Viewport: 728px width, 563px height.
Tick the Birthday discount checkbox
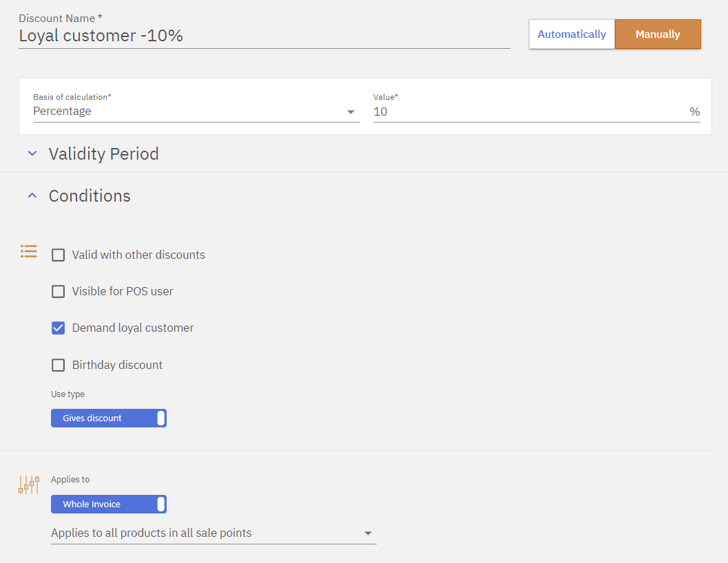tap(59, 365)
